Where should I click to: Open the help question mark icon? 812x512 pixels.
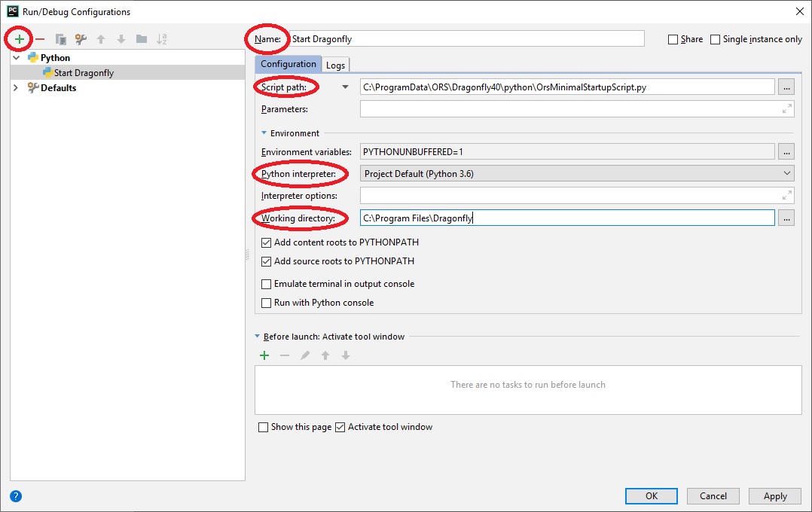[x=15, y=495]
